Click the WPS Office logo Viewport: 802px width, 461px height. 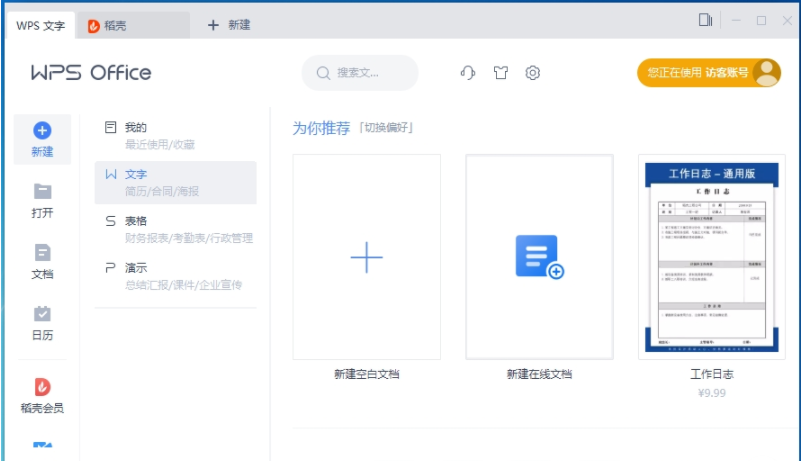pyautogui.click(x=91, y=73)
